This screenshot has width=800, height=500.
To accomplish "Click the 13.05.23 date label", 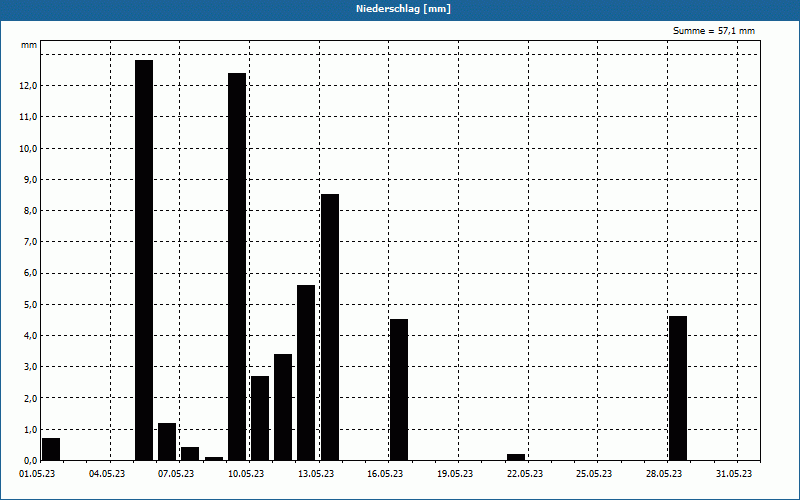I will click(x=316, y=474).
